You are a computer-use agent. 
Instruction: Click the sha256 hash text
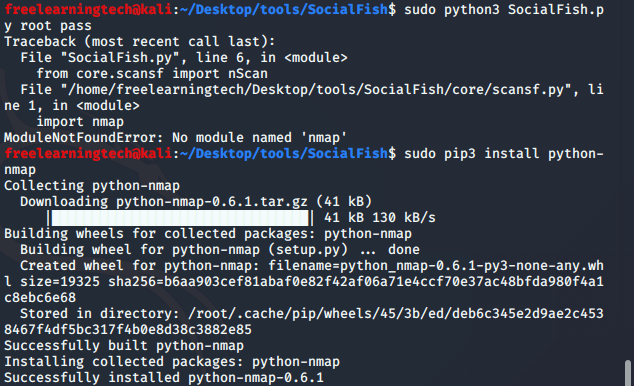(x=356, y=282)
